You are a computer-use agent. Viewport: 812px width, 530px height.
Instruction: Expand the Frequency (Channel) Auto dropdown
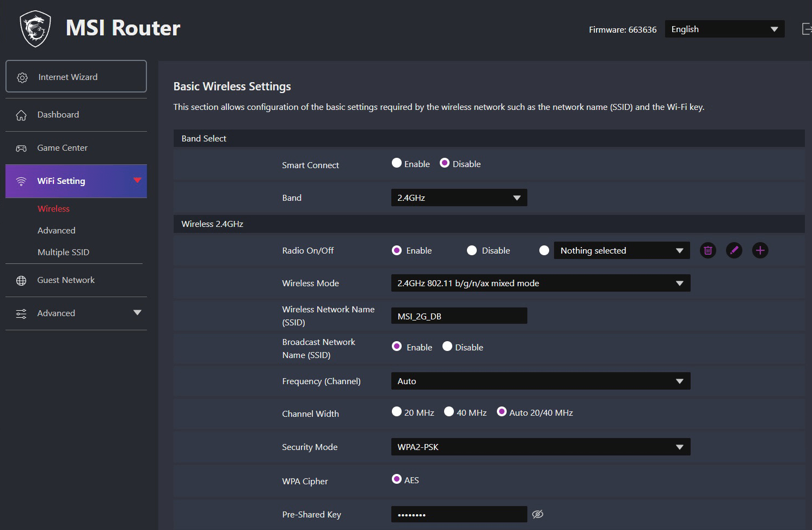click(x=540, y=381)
